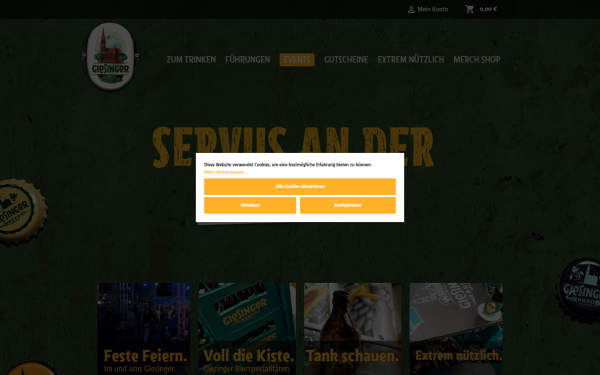Open the FÜHRUNGEN menu item
The width and height of the screenshot is (600, 375).
pos(248,60)
